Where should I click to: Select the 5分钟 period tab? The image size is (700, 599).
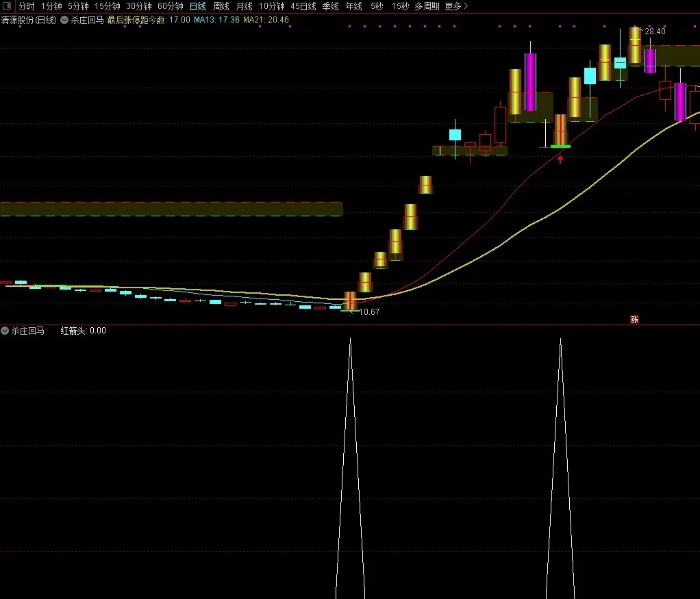click(x=78, y=6)
